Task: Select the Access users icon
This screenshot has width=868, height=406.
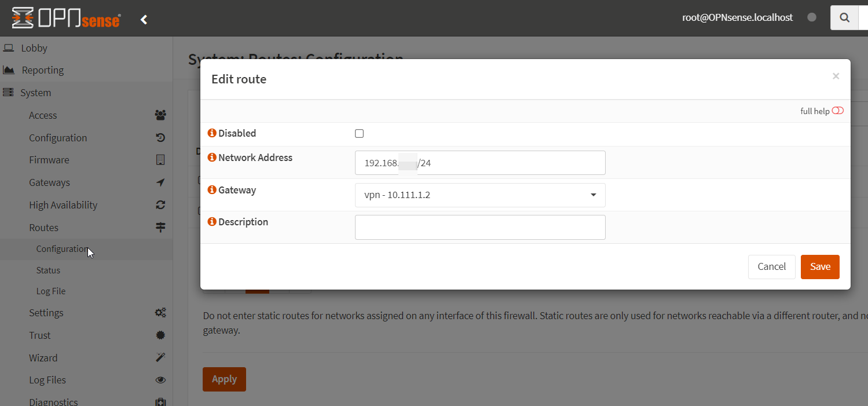Action: pyautogui.click(x=160, y=115)
